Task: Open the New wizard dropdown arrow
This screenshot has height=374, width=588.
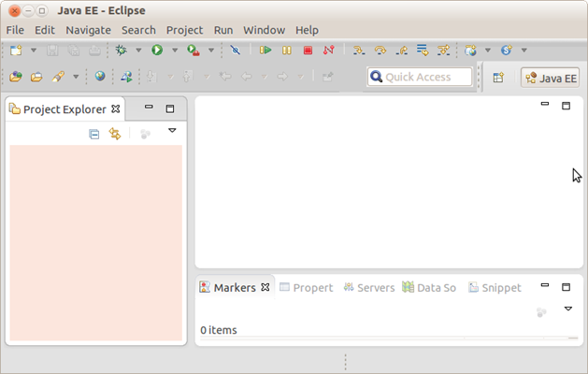Action: [34, 50]
